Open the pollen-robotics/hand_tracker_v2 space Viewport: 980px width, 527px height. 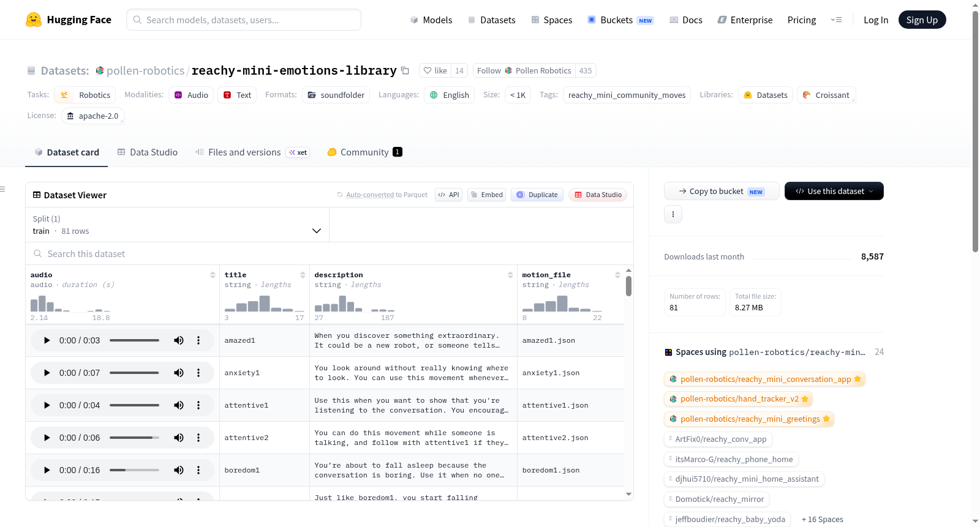pyautogui.click(x=738, y=399)
